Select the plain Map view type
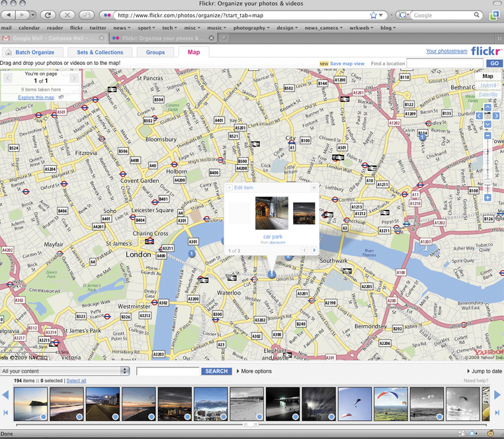 (x=487, y=76)
